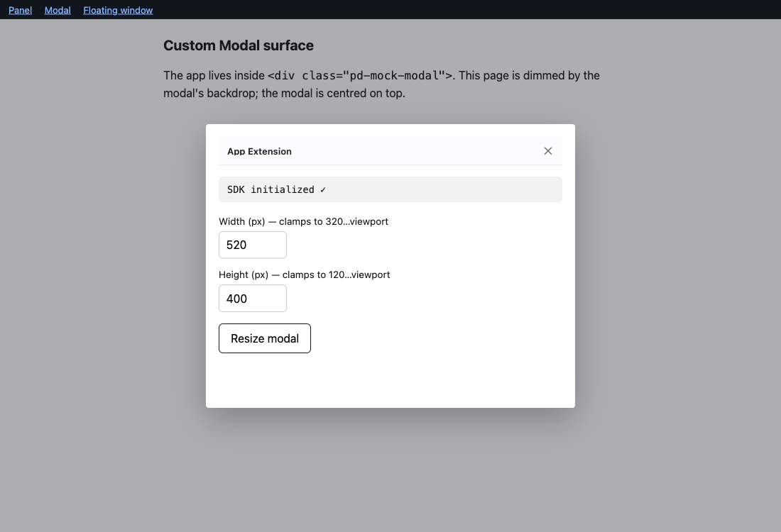Click the Custom Modal surface heading
Viewport: 781px width, 532px height.
(x=239, y=45)
